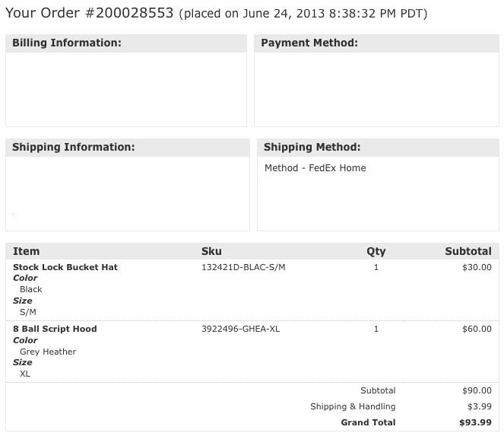Click the $30.00 bucket hat subtotal
504x436 pixels.
pos(477,267)
